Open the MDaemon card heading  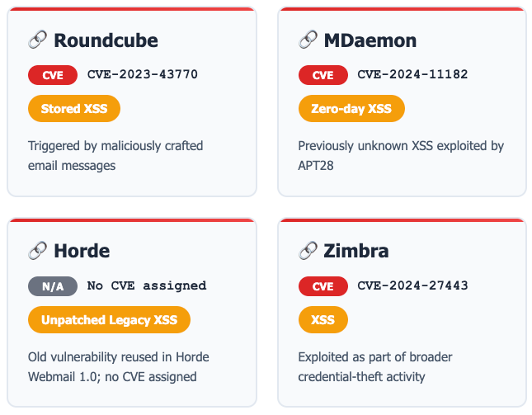click(x=370, y=40)
